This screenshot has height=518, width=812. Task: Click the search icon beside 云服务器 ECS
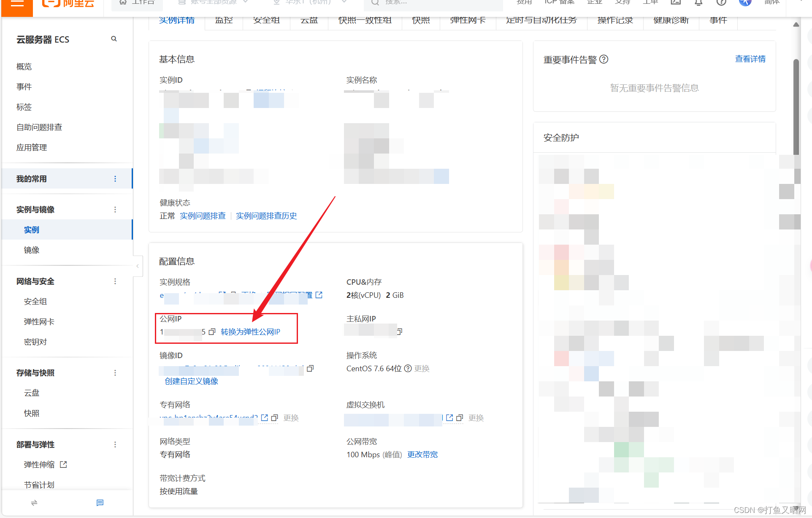(114, 39)
